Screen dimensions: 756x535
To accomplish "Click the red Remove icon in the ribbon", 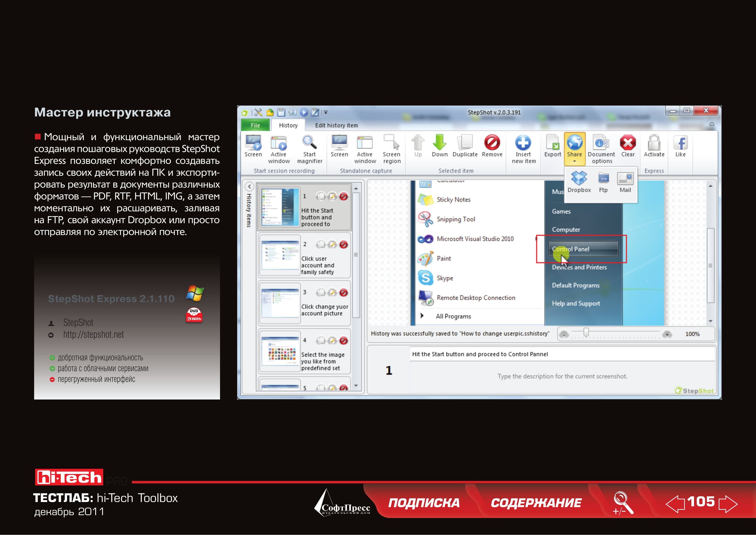I will pyautogui.click(x=492, y=142).
